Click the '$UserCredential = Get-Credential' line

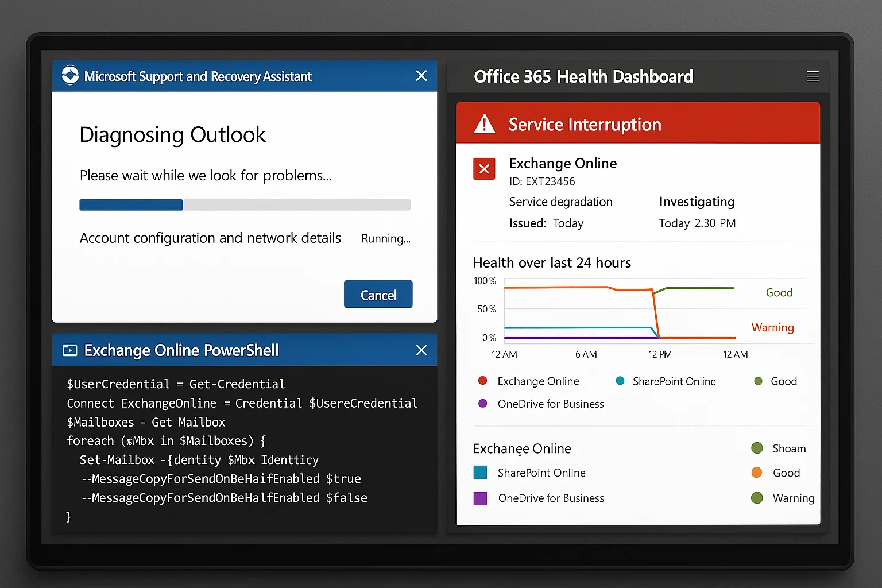click(x=176, y=384)
